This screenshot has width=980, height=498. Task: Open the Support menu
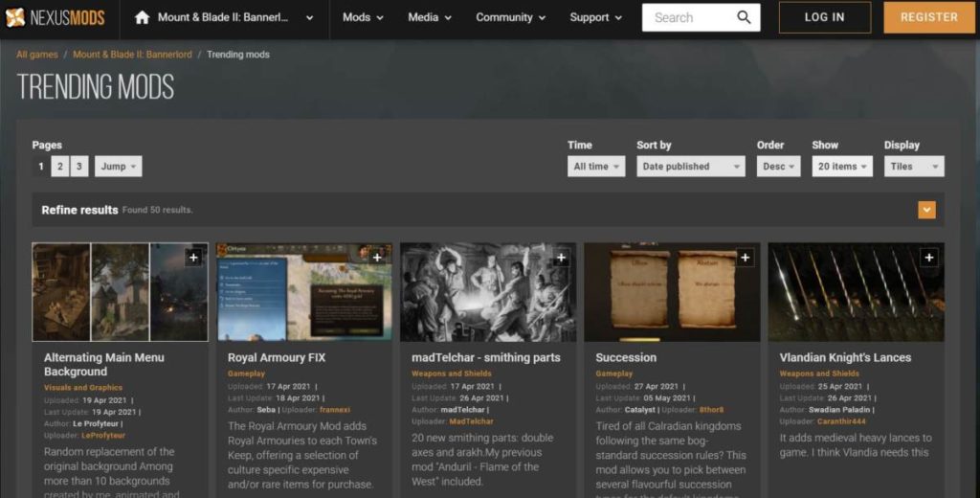pyautogui.click(x=595, y=17)
